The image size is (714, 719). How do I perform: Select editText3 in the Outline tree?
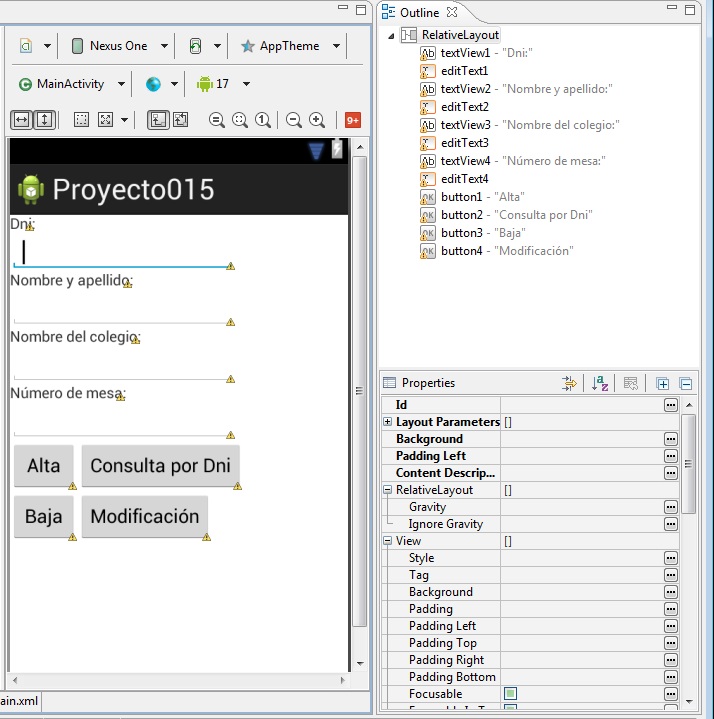[454, 143]
